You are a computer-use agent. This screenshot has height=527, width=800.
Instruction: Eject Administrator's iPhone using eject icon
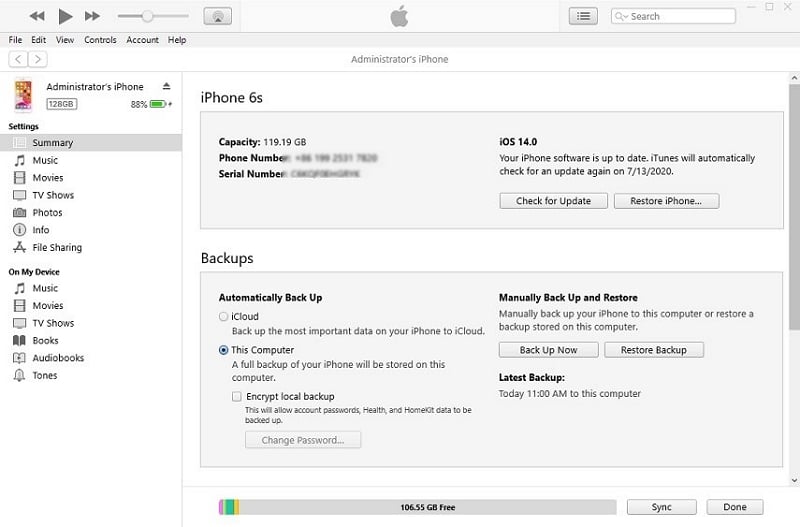click(x=167, y=87)
